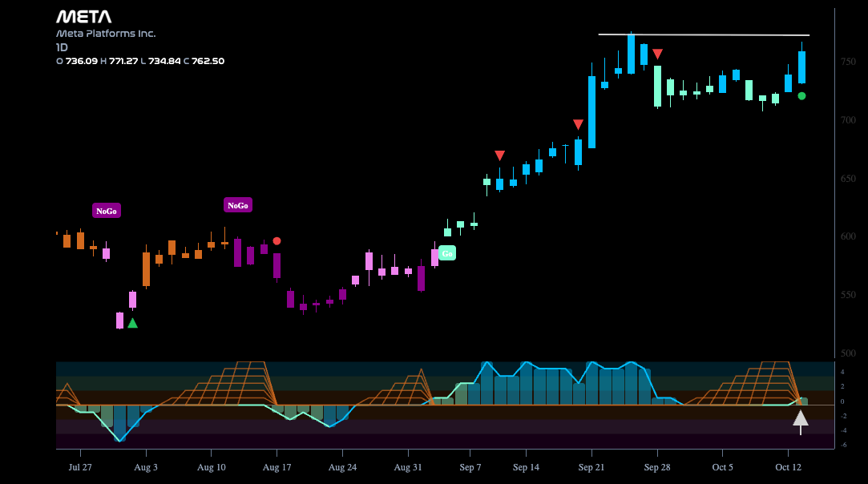Click the red down-triangle near Sep 28
Image resolution: width=868 pixels, height=484 pixels.
[657, 54]
